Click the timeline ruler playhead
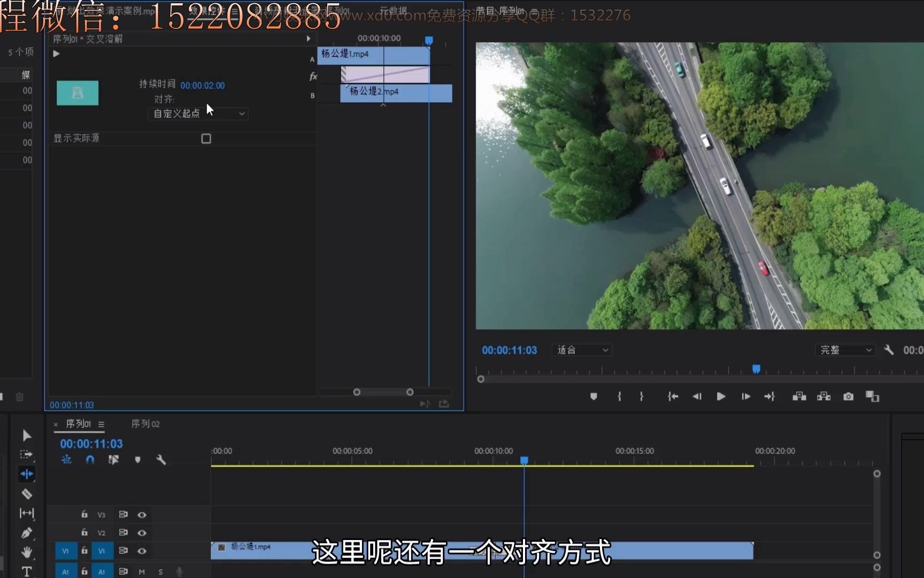 [524, 460]
